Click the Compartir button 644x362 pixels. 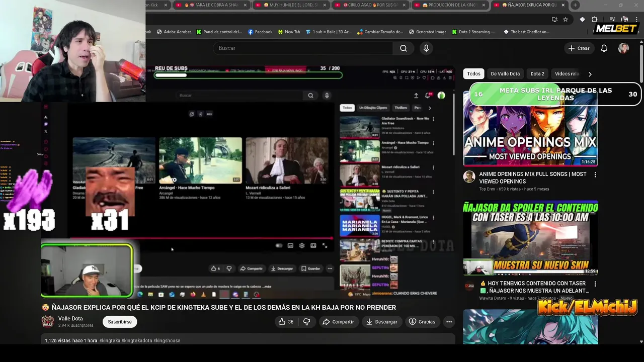[338, 322]
